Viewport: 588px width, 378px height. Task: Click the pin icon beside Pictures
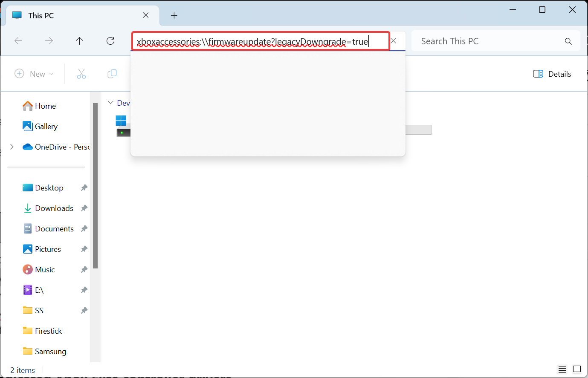click(84, 249)
